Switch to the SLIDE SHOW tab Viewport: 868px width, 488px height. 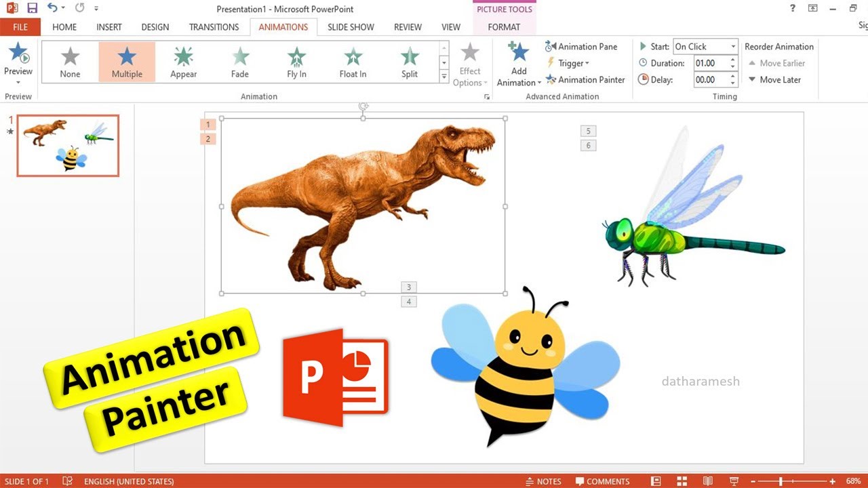click(x=351, y=27)
